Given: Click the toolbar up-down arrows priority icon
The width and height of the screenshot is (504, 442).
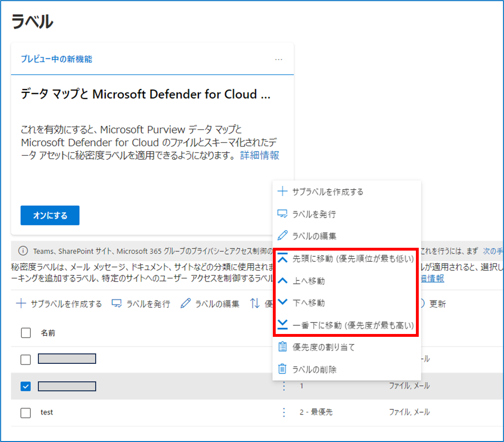Looking at the screenshot, I should pos(255,303).
